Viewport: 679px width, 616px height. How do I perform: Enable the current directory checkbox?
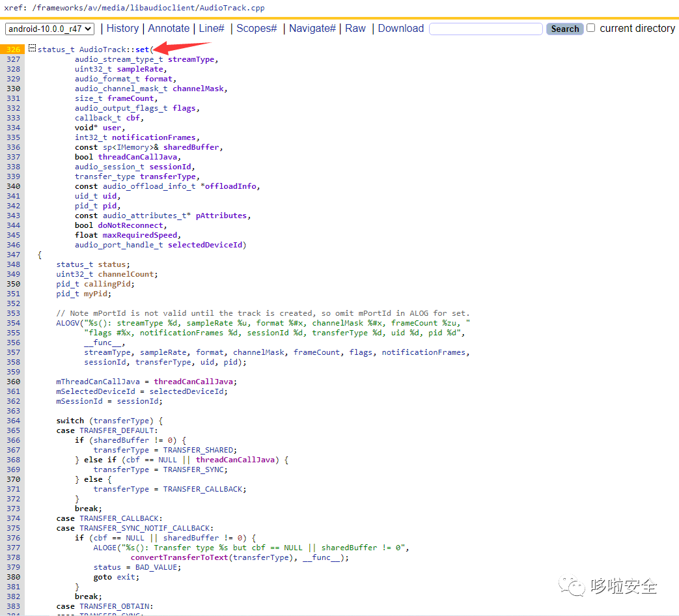(590, 28)
